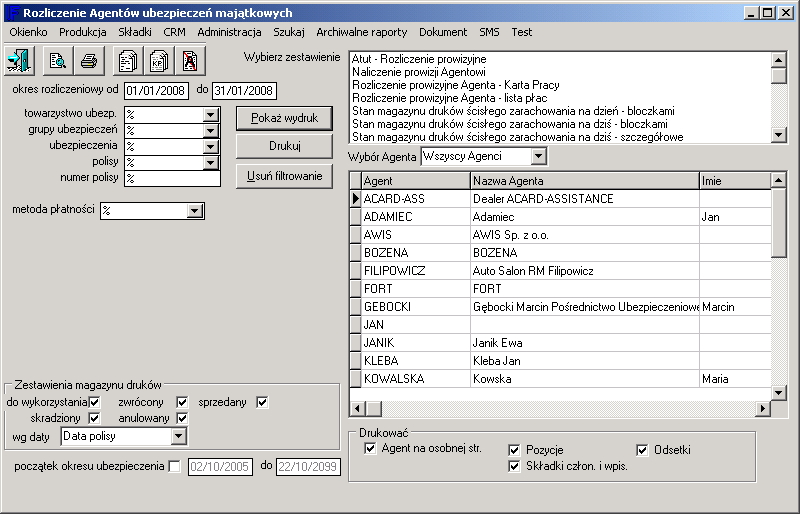Click the 'Agent' column header
This screenshot has width=800, height=514.
(415, 181)
